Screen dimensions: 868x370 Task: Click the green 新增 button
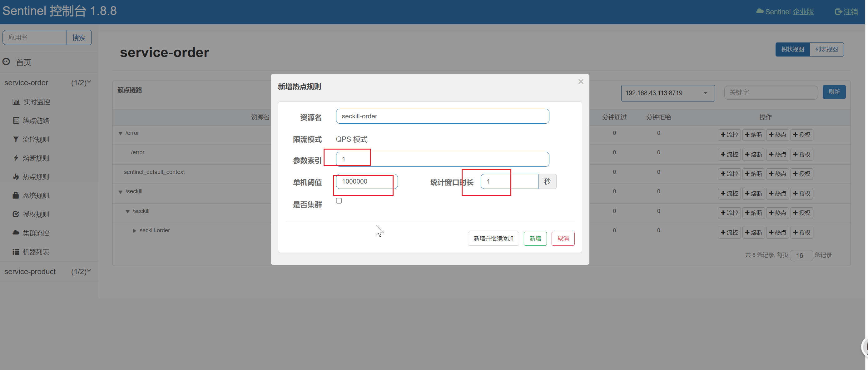[x=535, y=239]
